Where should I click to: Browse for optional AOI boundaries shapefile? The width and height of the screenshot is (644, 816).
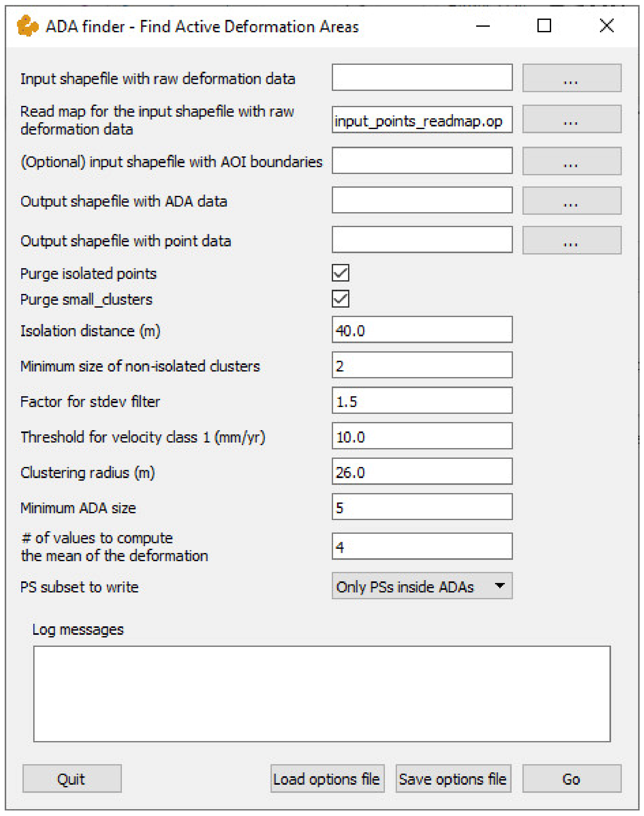point(571,161)
